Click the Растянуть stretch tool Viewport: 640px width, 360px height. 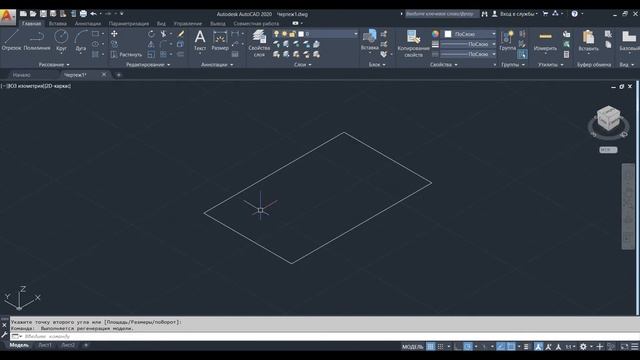126,54
